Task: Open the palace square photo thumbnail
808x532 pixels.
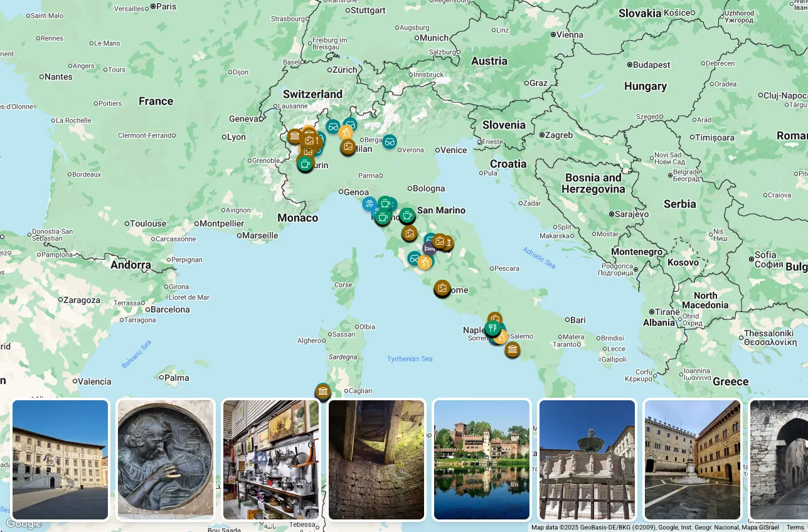Action: pyautogui.click(x=60, y=460)
